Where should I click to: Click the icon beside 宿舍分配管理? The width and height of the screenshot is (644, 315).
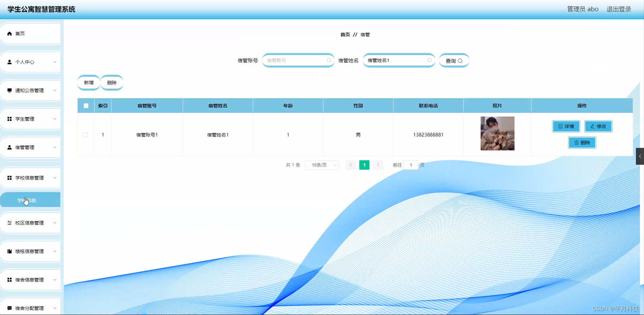coord(9,308)
